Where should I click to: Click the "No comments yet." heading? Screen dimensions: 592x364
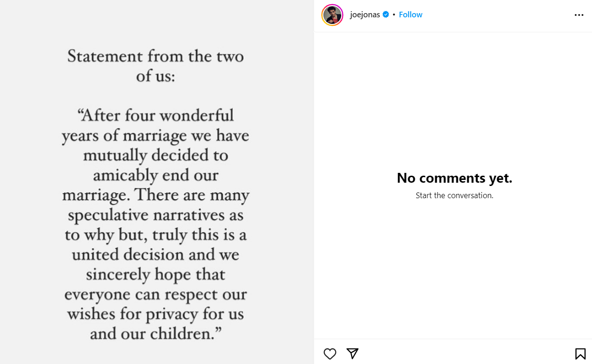coord(454,178)
